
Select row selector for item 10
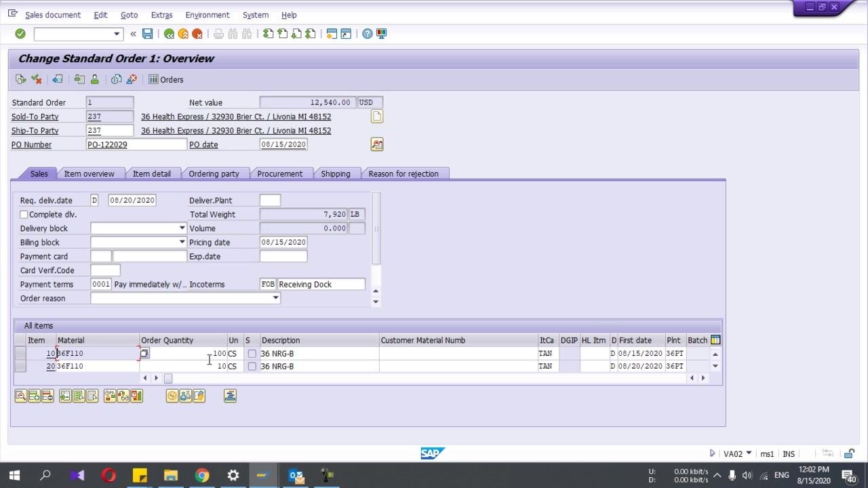click(20, 353)
